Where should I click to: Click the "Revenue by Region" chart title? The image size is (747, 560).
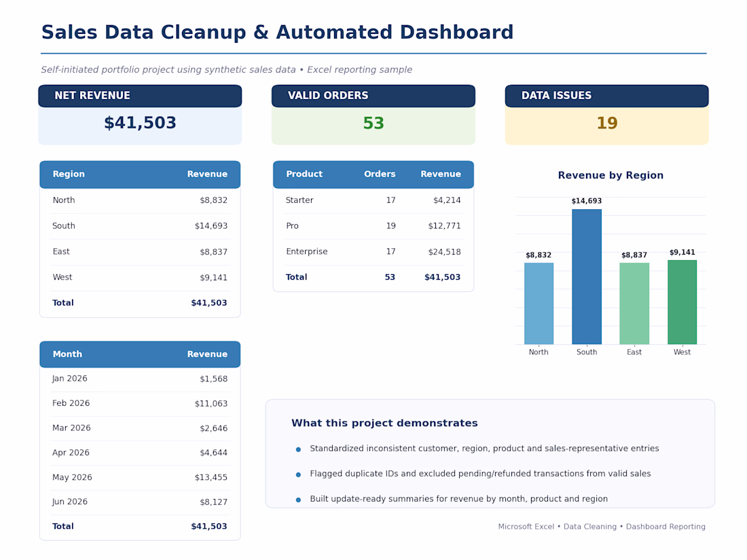[x=611, y=175]
